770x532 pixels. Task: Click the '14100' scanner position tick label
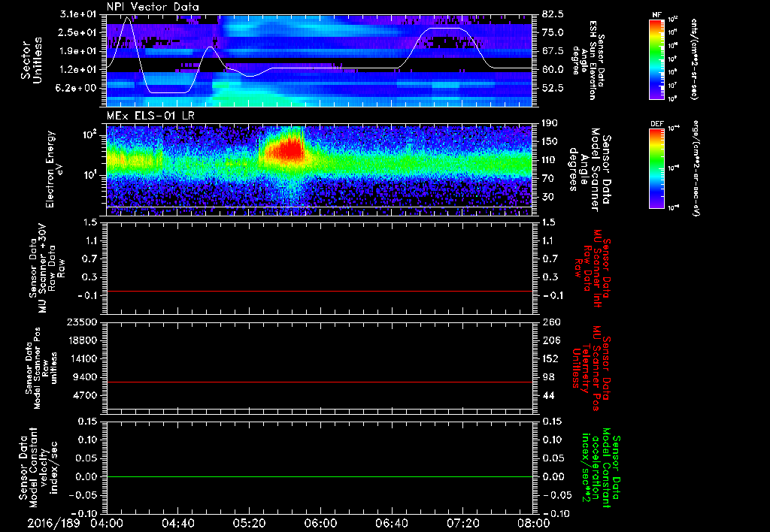[83, 358]
